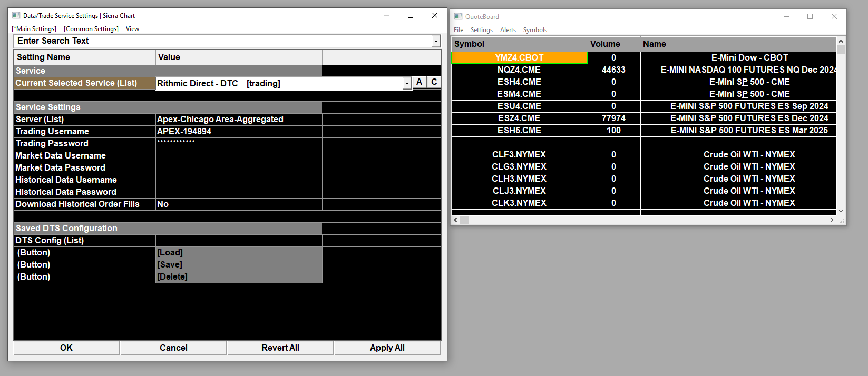
Task: Click the Cancel button
Action: pos(173,348)
